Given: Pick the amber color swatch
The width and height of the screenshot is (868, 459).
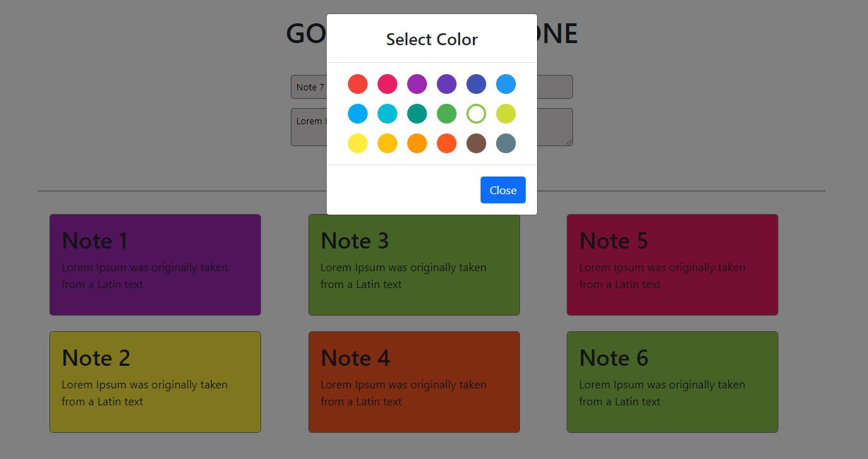Looking at the screenshot, I should 387,143.
